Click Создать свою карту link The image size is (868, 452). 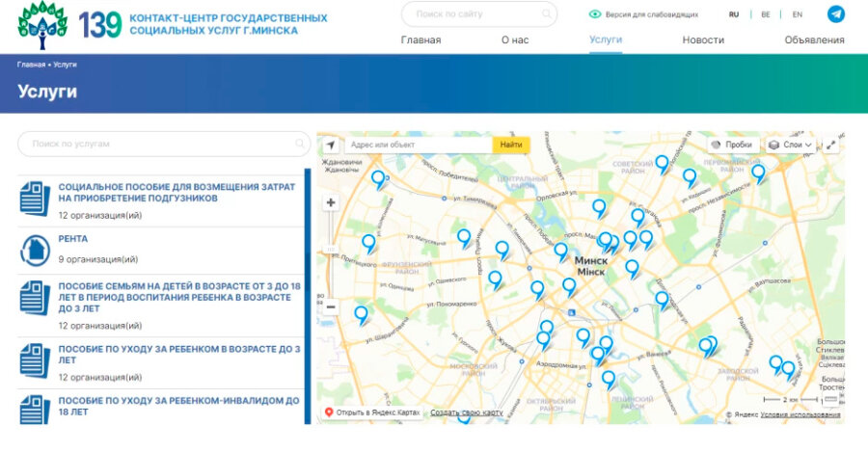pos(467,412)
